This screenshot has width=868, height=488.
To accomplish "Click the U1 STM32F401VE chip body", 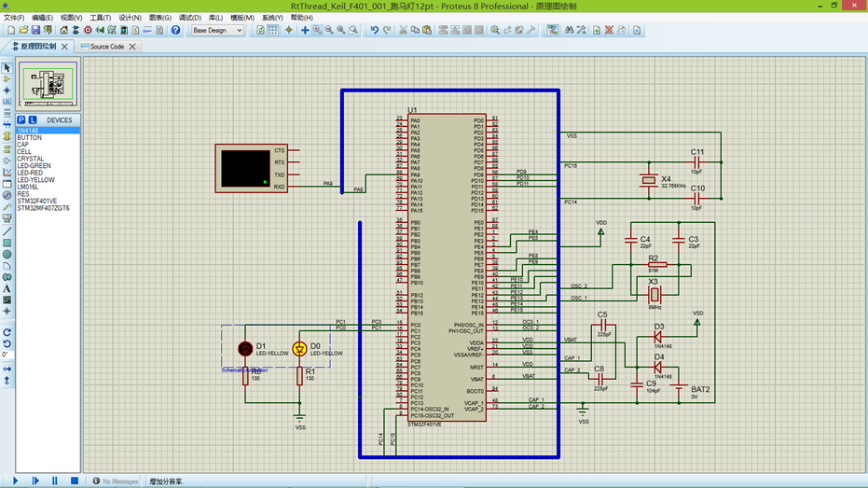I will click(447, 268).
